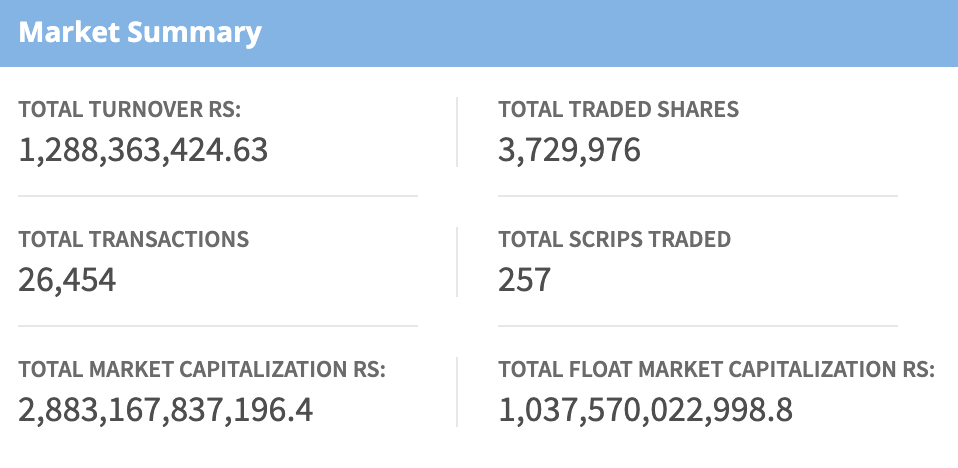The width and height of the screenshot is (958, 468).
Task: Click the Market Summary header title
Action: click(x=140, y=32)
